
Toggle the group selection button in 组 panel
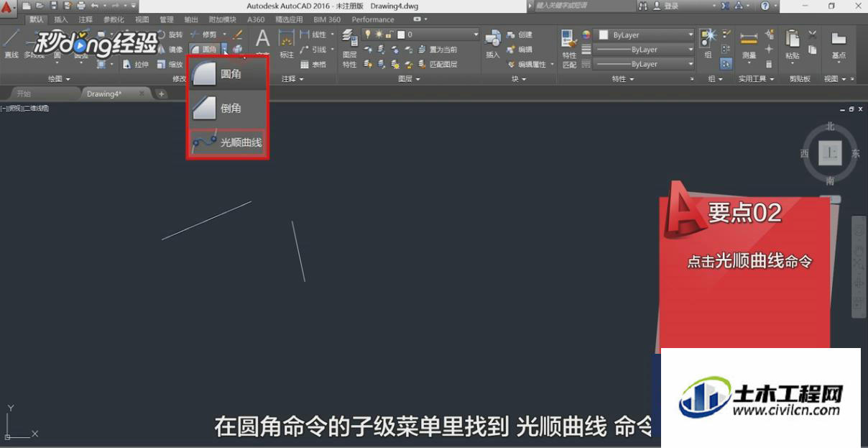coord(726,64)
